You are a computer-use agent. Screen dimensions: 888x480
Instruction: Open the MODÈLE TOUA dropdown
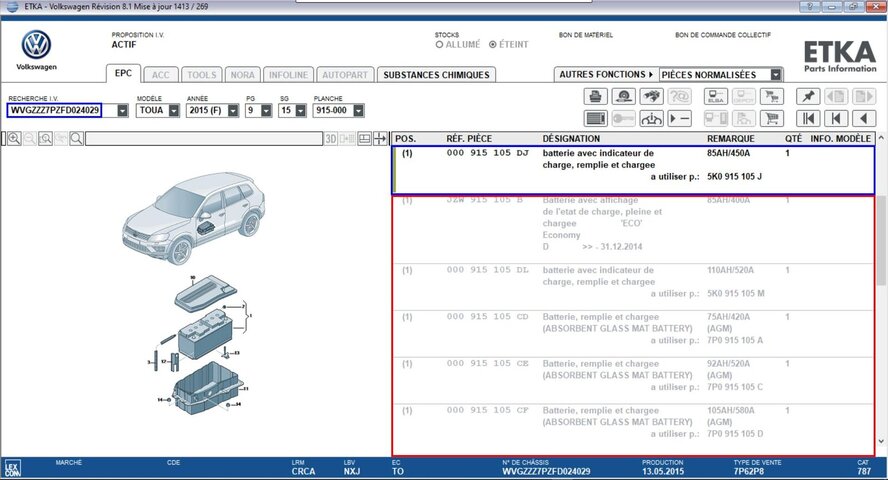(173, 111)
